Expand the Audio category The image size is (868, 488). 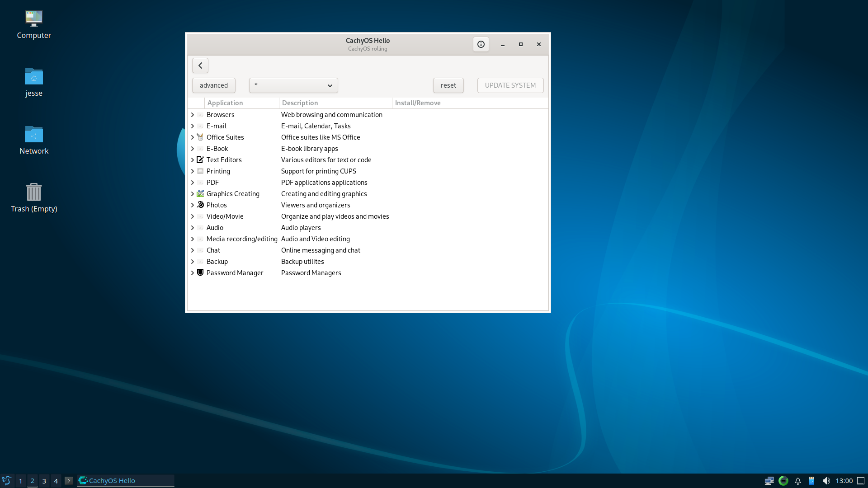tap(193, 228)
